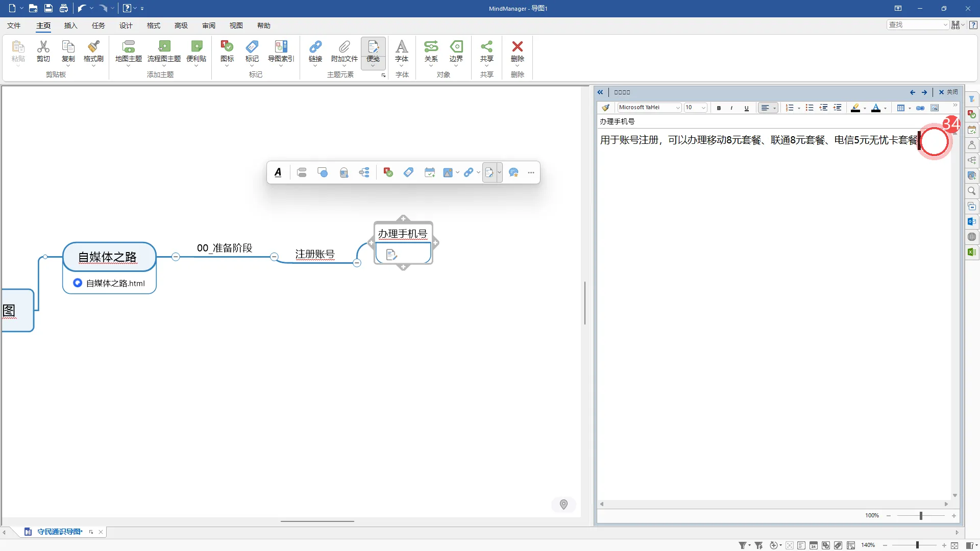The height and width of the screenshot is (551, 980).
Task: Click the 格式刷 format painter icon
Action: tap(93, 47)
